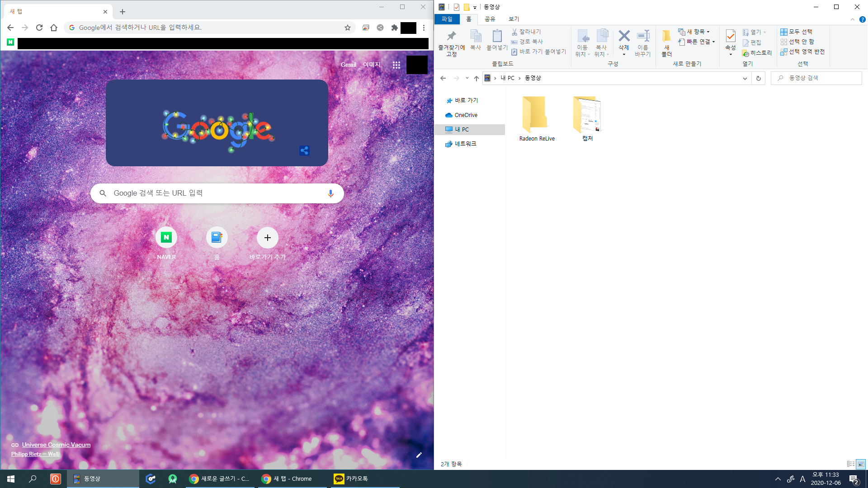Click Select all (모두 선택)
The height and width of the screenshot is (488, 868).
(796, 32)
